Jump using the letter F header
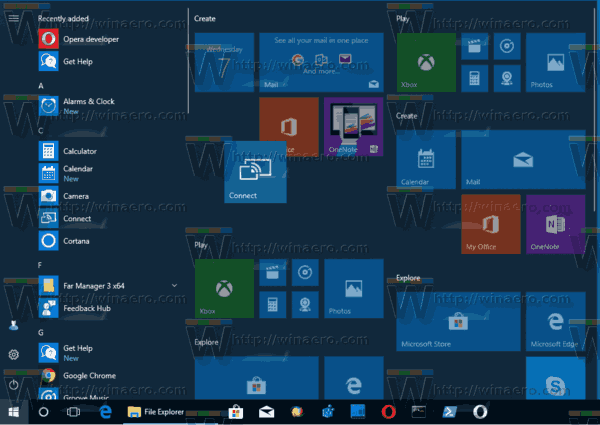600x425 pixels. coord(40,265)
